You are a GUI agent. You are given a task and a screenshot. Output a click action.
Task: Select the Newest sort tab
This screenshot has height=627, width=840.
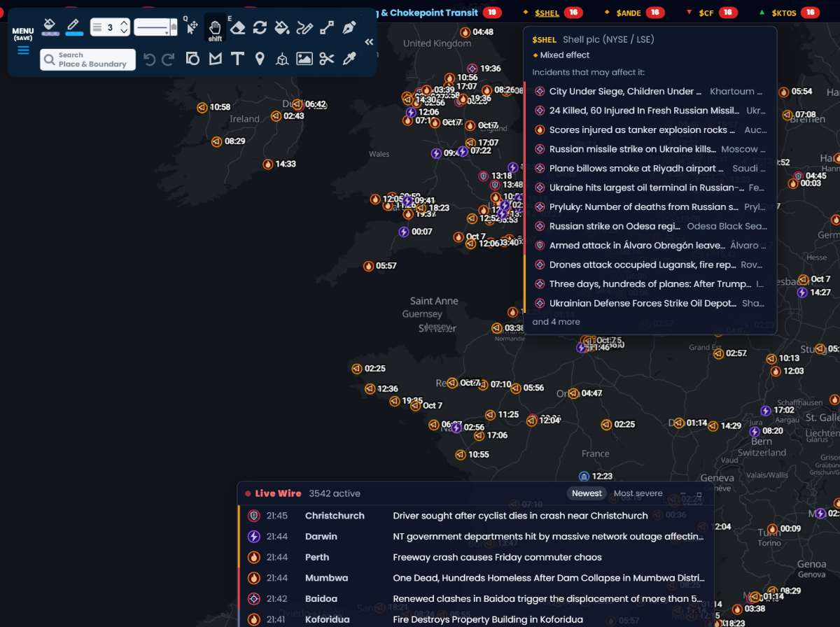(x=587, y=493)
